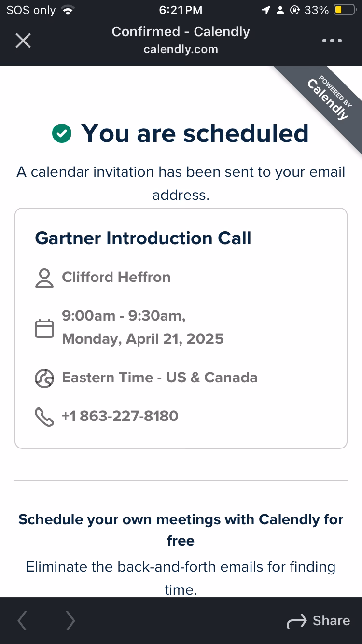Go back with the left arrow
The height and width of the screenshot is (644, 362).
[x=22, y=621]
